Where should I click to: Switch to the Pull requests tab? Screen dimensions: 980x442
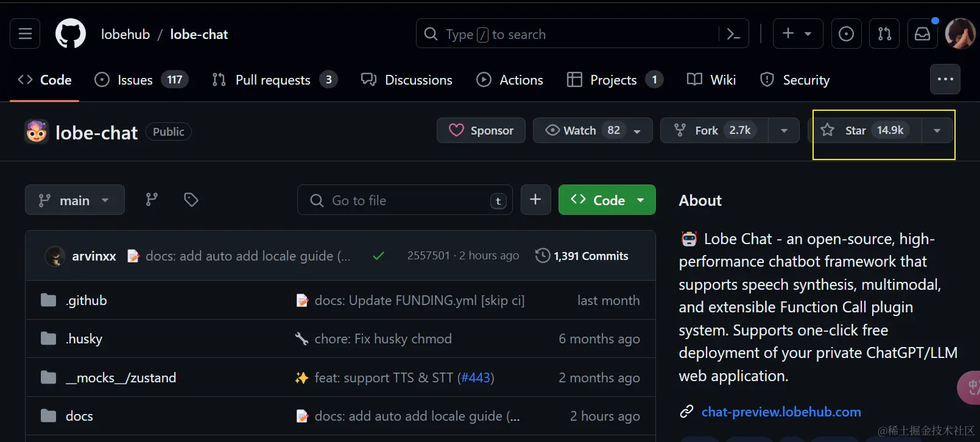(274, 80)
